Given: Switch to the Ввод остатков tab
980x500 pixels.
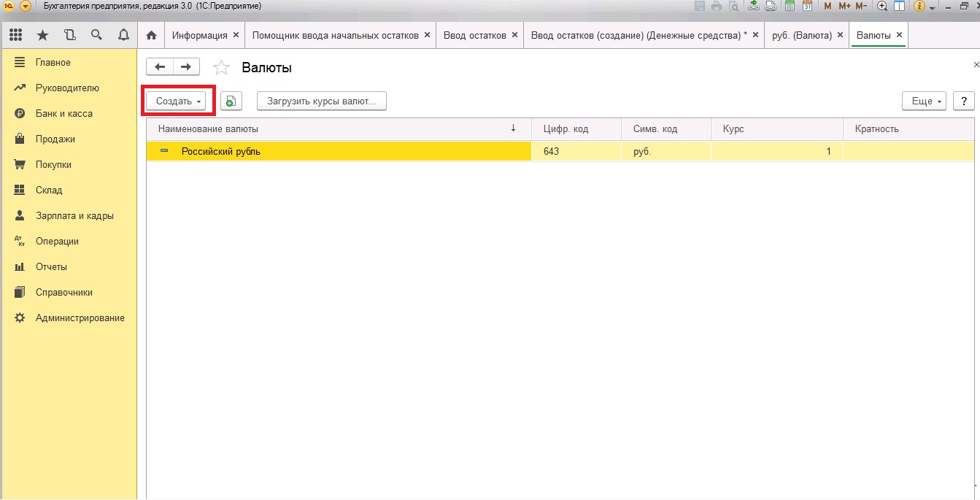Looking at the screenshot, I should pos(475,35).
